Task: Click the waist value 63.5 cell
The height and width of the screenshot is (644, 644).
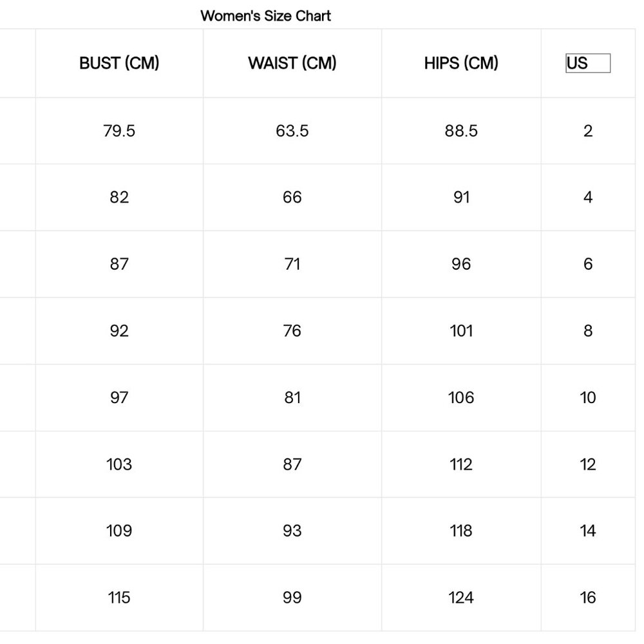Action: coord(292,131)
